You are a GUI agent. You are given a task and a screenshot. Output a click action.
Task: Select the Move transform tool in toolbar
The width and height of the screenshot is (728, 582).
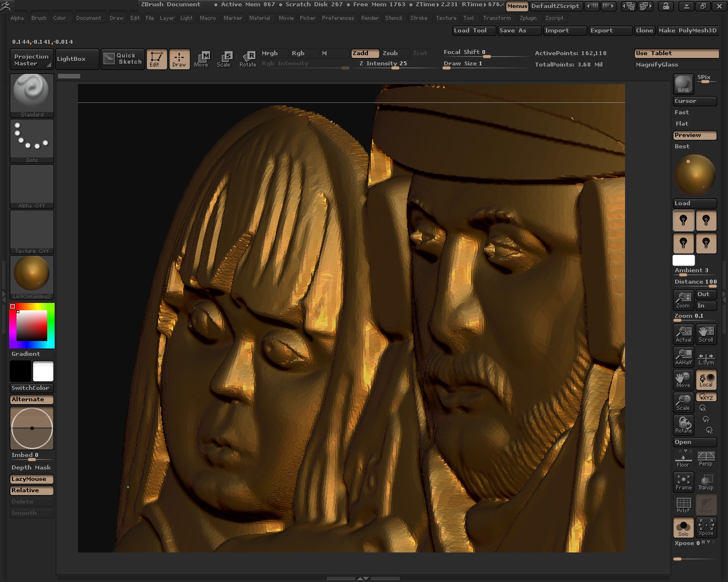pos(201,59)
